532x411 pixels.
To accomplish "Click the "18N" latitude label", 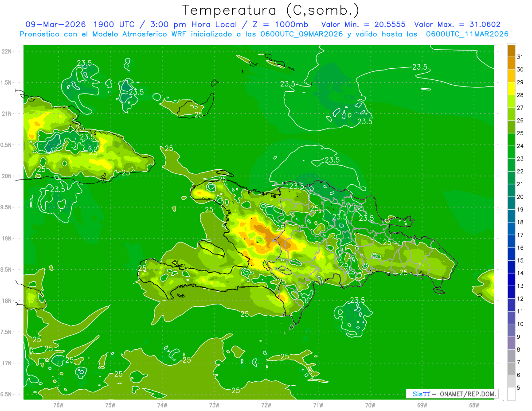I will coord(7,301).
